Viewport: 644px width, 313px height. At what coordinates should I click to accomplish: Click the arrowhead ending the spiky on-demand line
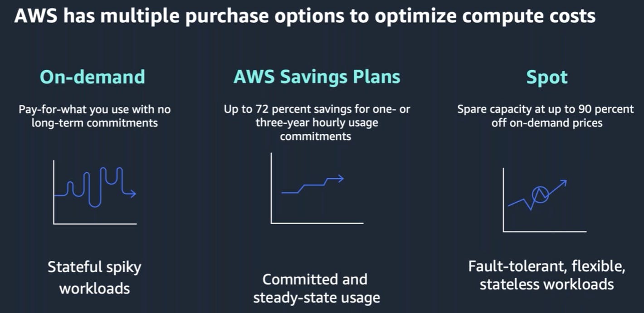(x=132, y=194)
